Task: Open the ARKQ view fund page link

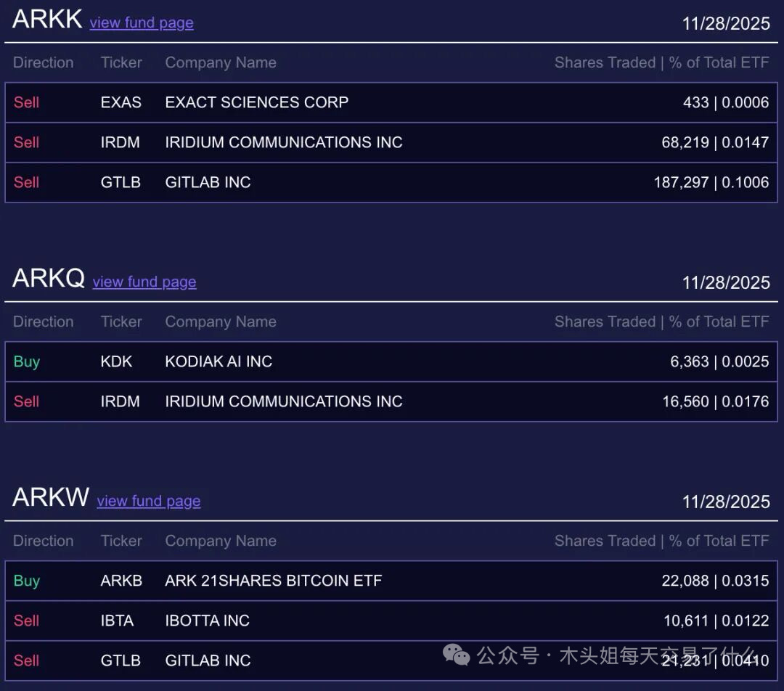Action: [144, 282]
